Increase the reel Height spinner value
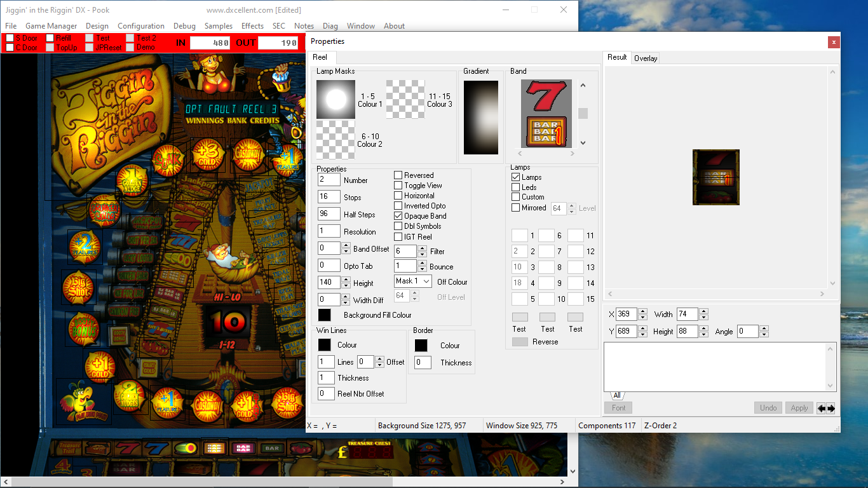 (x=346, y=280)
